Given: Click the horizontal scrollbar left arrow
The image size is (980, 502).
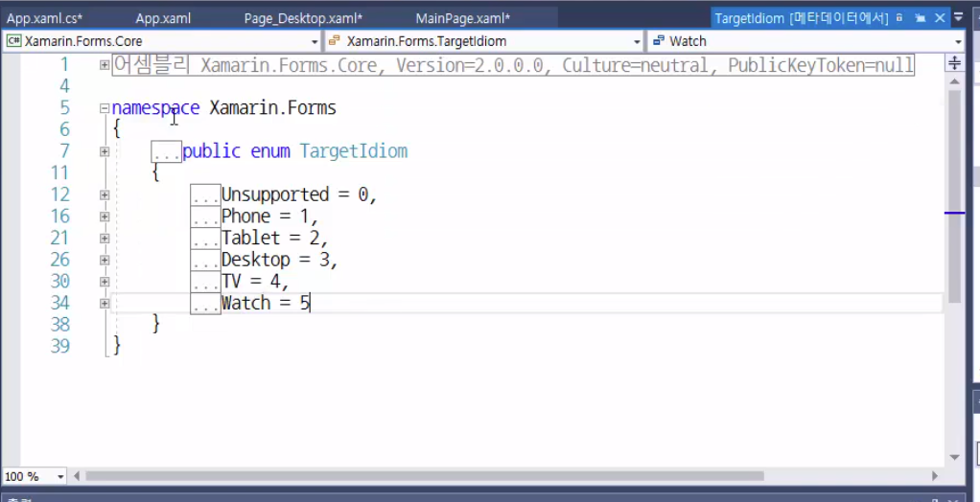Looking at the screenshot, I should (77, 476).
